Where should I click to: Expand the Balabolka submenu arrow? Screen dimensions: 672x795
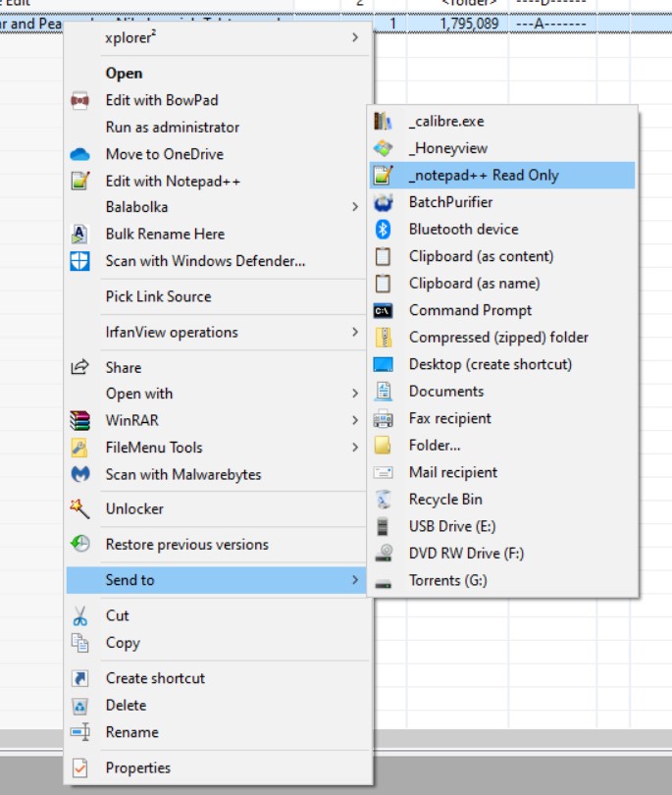click(x=355, y=207)
